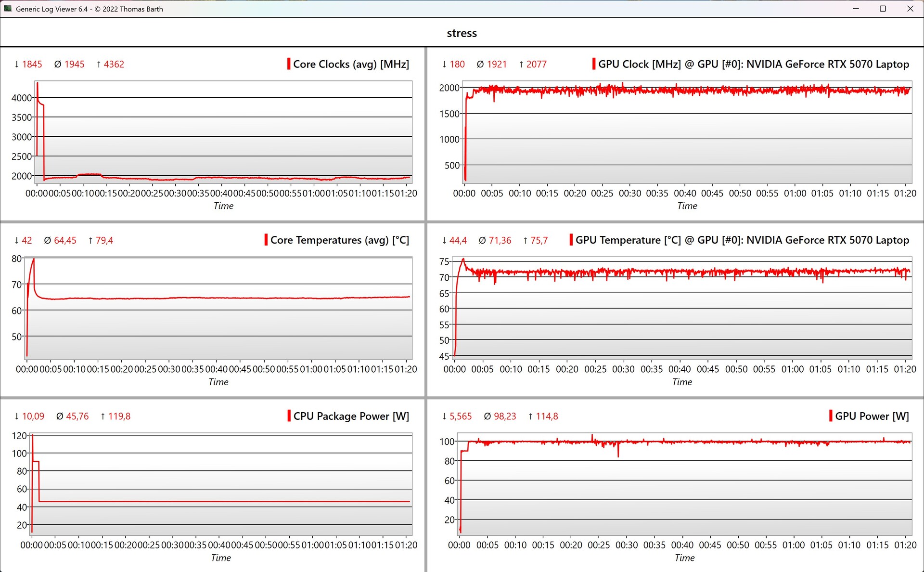Click the red GPU Power legend marker
Image resolution: width=924 pixels, height=572 pixels.
(831, 416)
